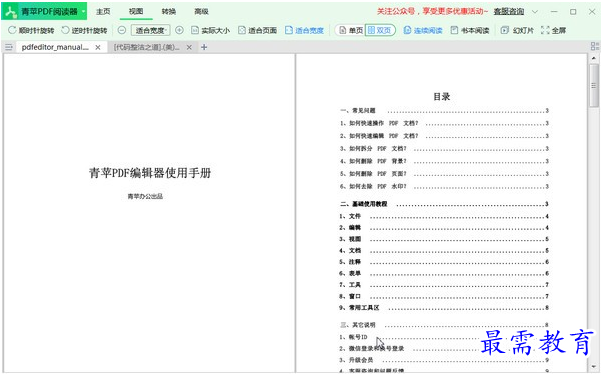Select the blue 适合宽度 toolbar button
The height and width of the screenshot is (374, 602).
tap(304, 30)
